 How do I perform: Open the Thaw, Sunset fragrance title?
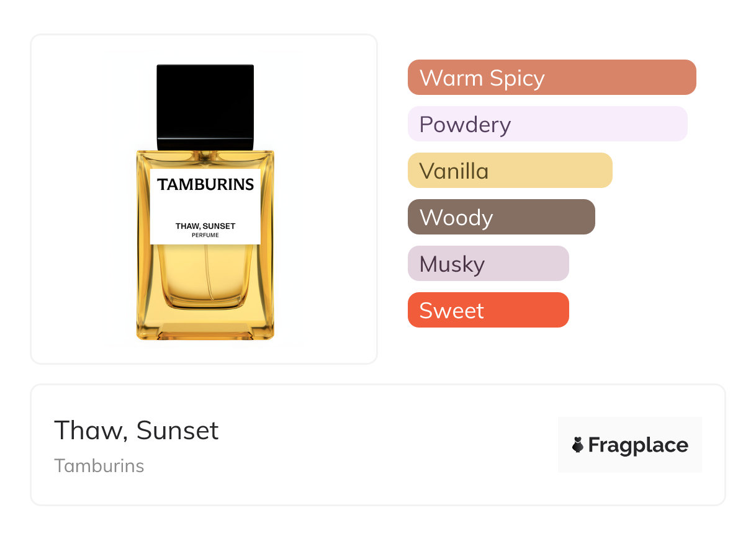coord(137,430)
